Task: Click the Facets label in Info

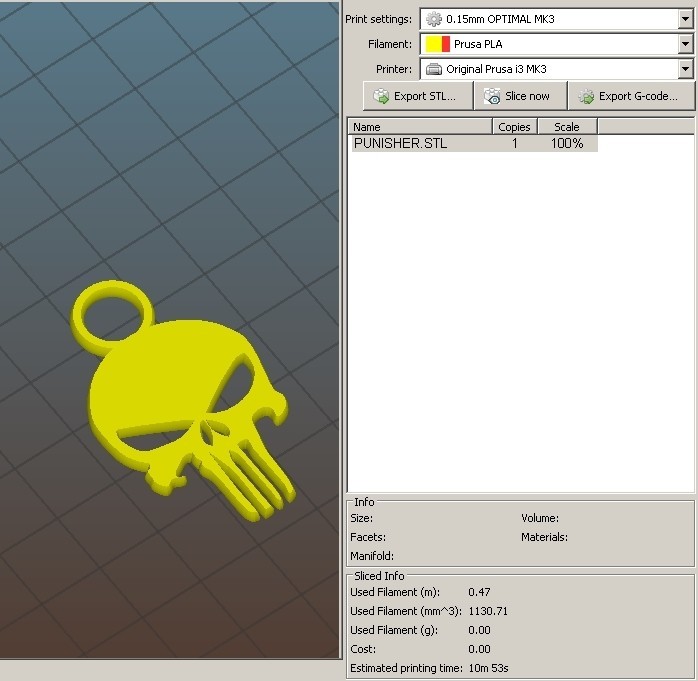Action: coord(368,537)
